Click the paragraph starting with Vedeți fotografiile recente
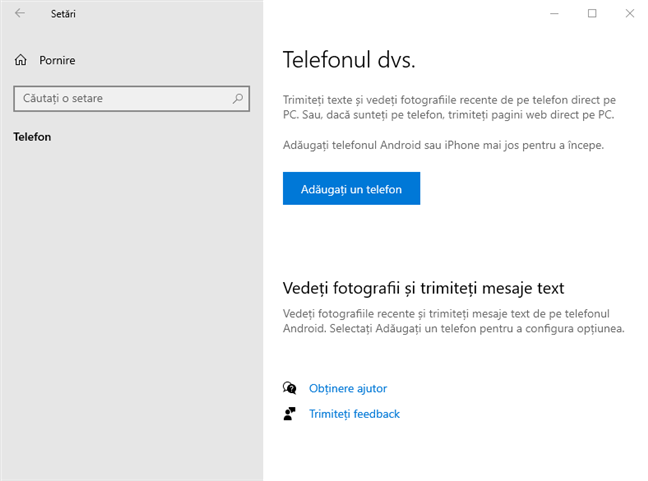 (453, 321)
